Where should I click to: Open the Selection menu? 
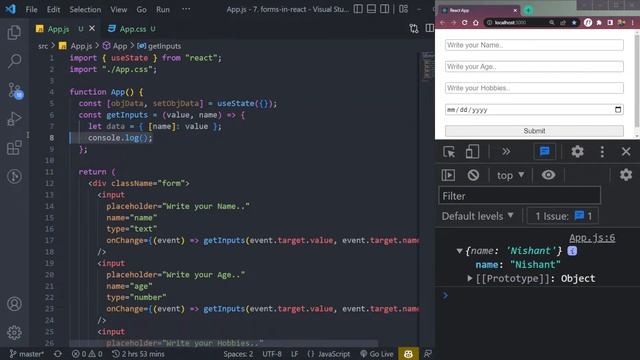85,9
